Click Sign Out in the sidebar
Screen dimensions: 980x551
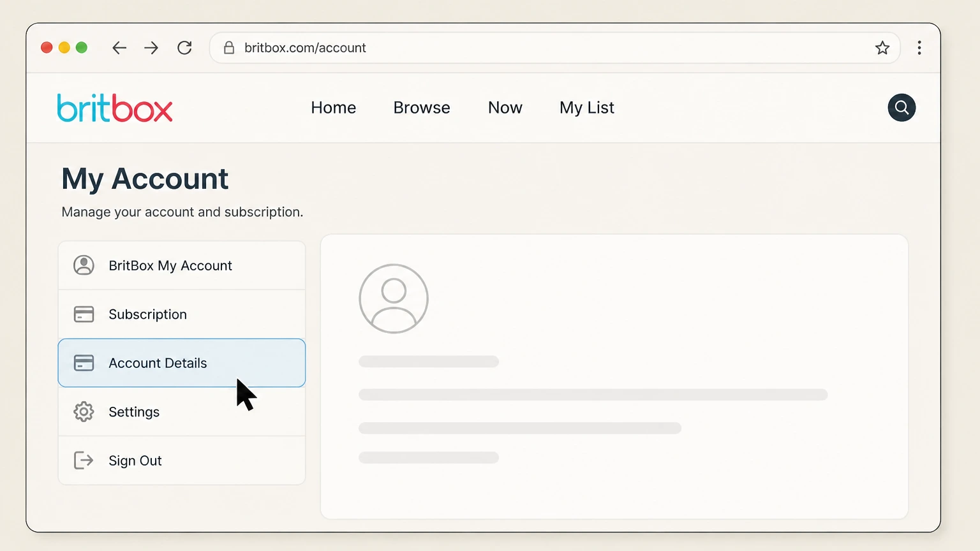tap(182, 460)
